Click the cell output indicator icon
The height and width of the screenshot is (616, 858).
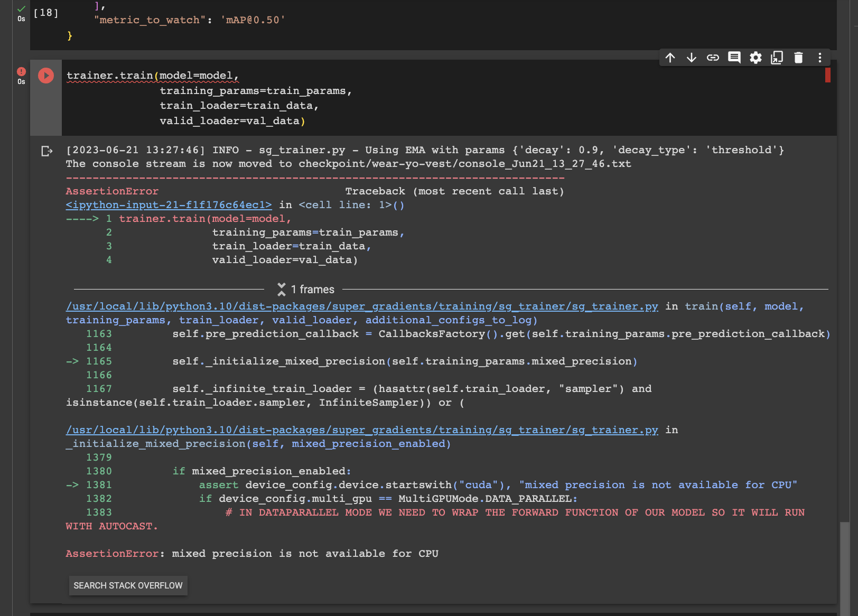[x=46, y=151]
